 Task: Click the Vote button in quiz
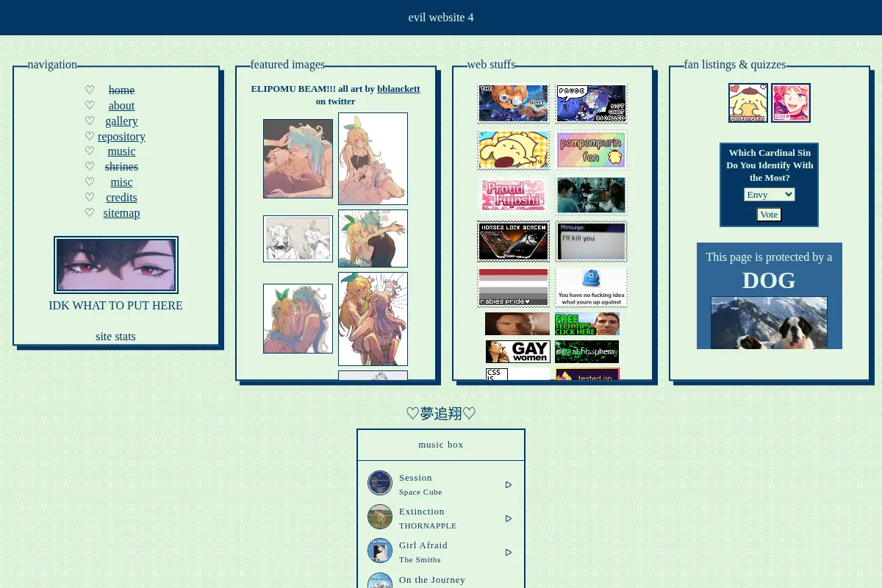coord(769,215)
